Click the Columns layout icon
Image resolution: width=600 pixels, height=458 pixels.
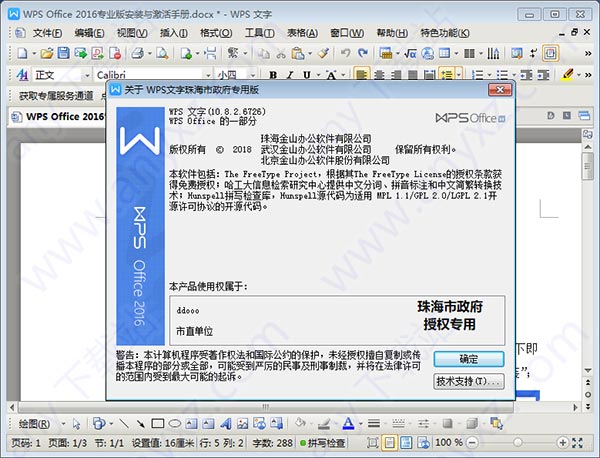[x=469, y=53]
